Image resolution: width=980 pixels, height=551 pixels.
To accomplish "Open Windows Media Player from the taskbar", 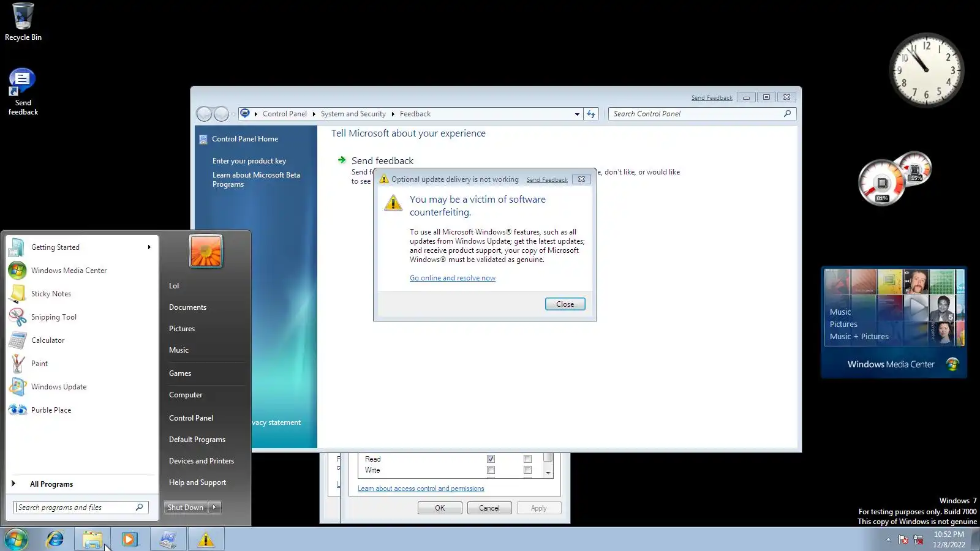I will (x=129, y=539).
